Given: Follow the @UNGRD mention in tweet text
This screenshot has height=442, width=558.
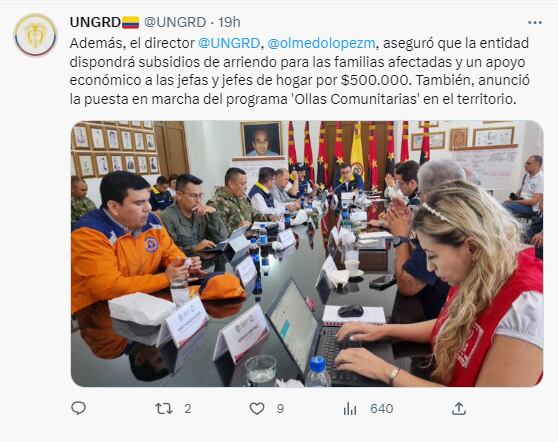Looking at the screenshot, I should tap(228, 43).
